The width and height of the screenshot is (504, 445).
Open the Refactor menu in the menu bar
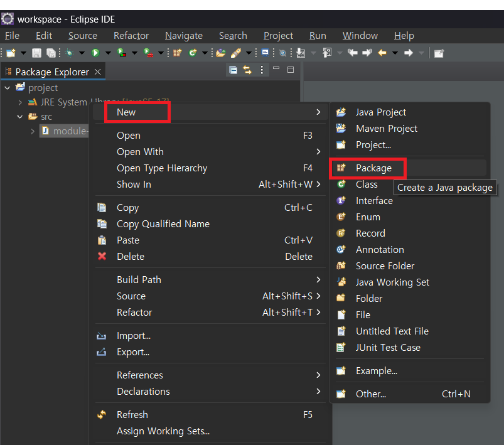pyautogui.click(x=131, y=36)
